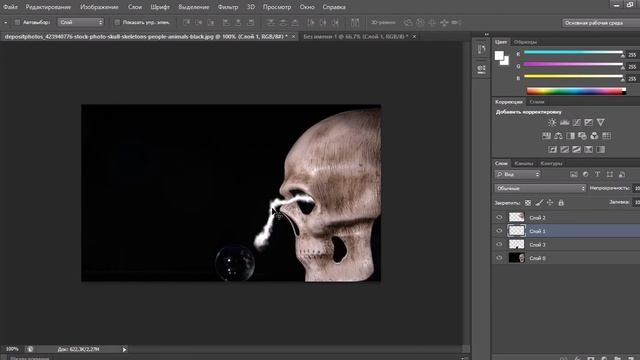640x360 pixels.
Task: Toggle lock transparent pixels
Action: click(528, 202)
